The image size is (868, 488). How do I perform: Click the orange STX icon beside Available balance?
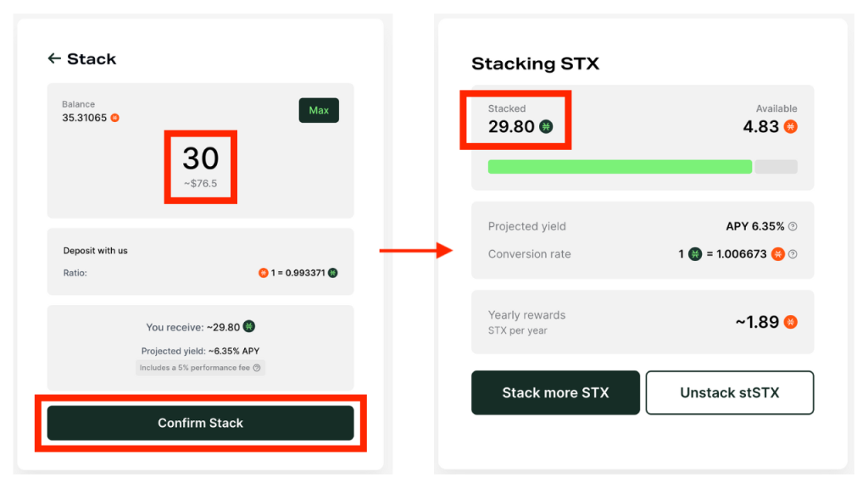(x=788, y=126)
